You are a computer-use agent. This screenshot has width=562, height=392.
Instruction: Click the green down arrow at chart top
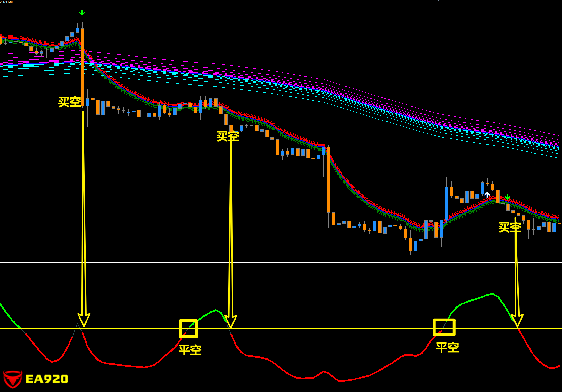[82, 13]
